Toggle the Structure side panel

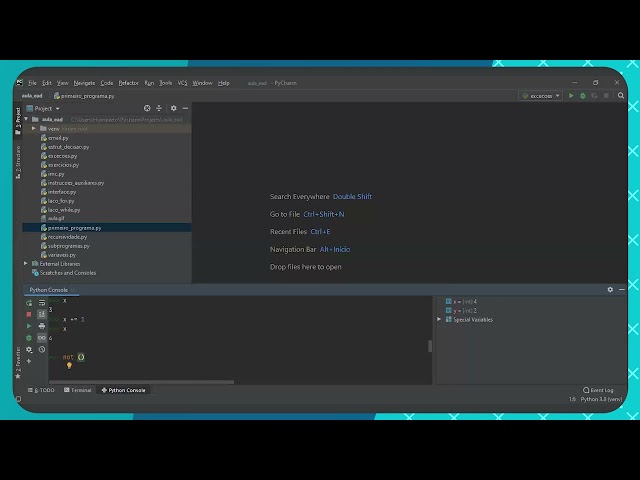[17, 160]
